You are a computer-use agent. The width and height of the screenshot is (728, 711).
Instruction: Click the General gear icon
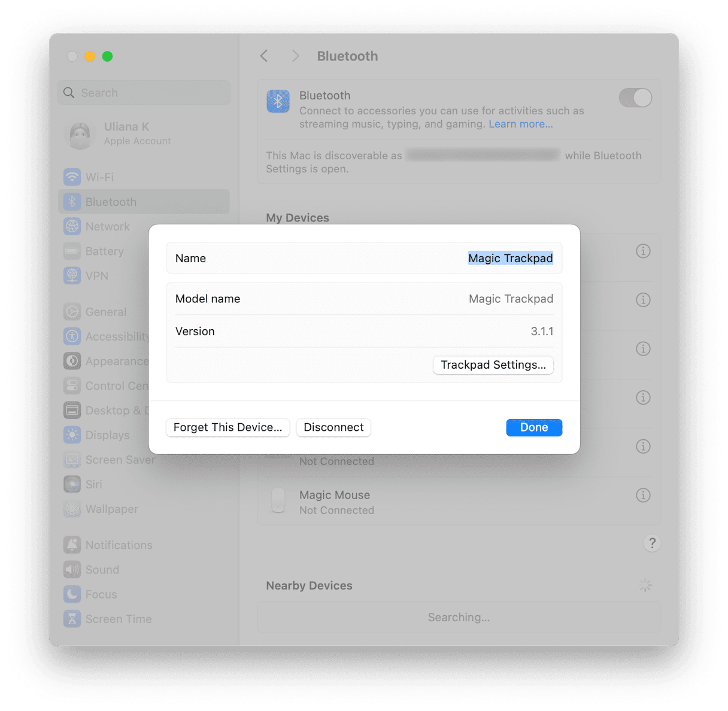[x=72, y=312]
